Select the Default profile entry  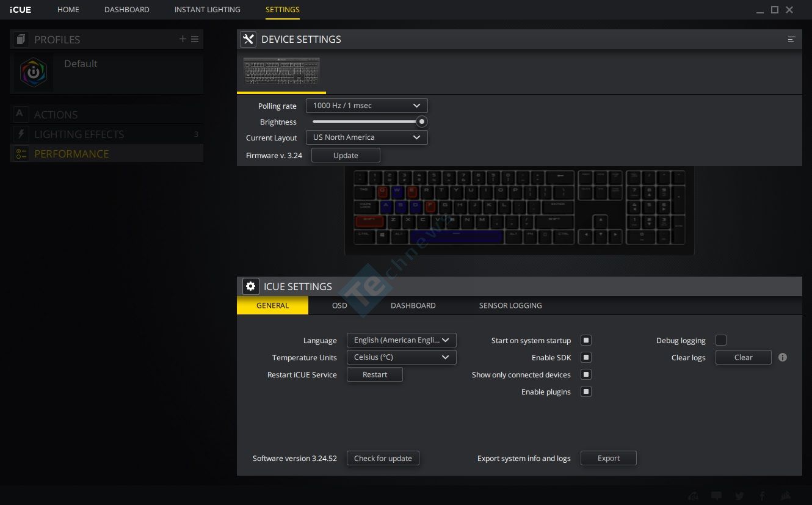[107, 73]
